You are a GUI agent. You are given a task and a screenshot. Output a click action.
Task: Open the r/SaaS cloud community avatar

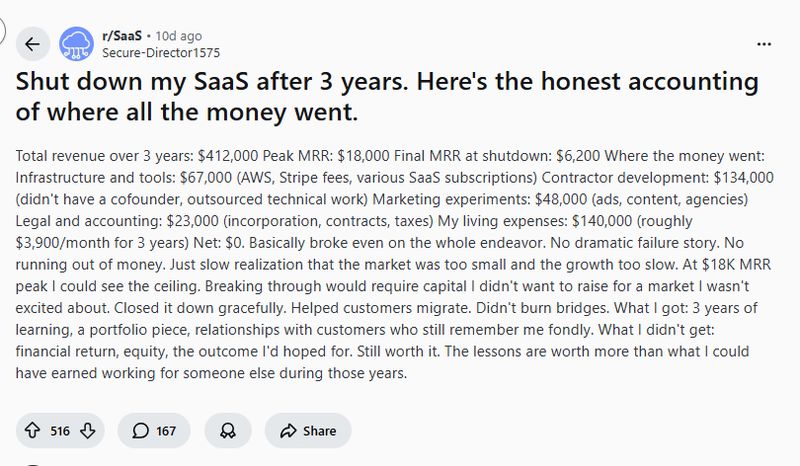coord(77,44)
